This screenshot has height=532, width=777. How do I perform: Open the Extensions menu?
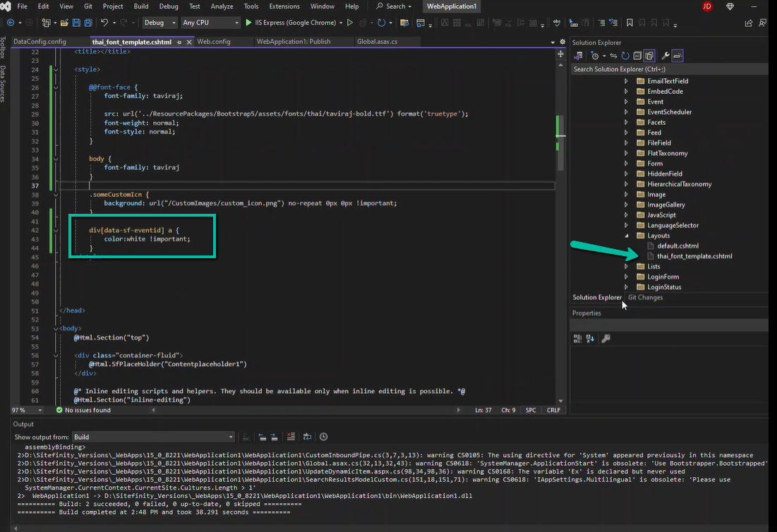(x=284, y=6)
